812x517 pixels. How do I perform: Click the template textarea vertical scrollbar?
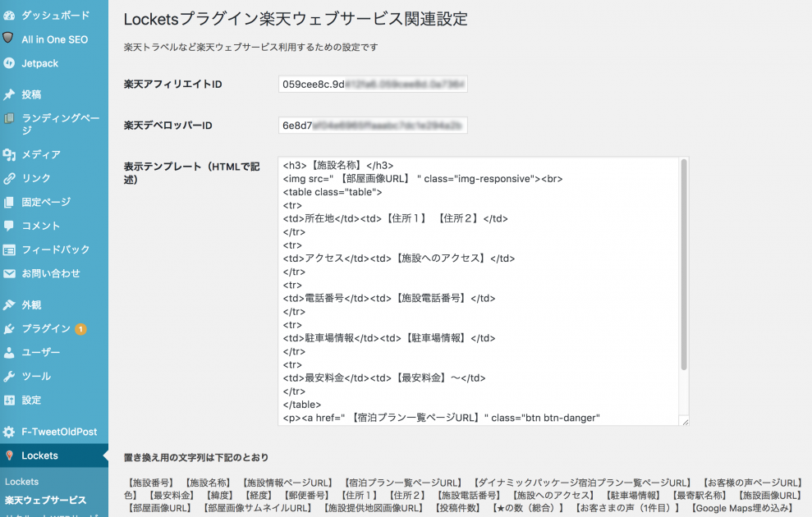click(x=684, y=264)
